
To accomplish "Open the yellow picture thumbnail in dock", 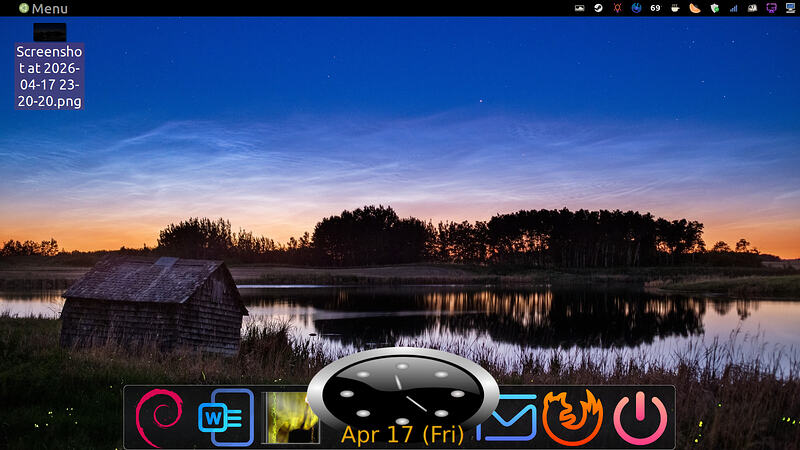I will pos(290,417).
